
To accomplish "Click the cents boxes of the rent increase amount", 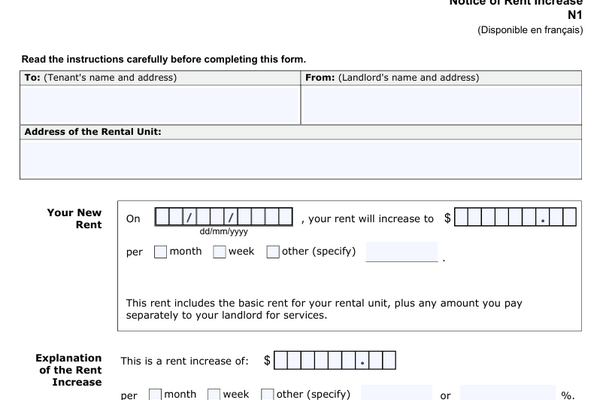I will pos(382,361).
